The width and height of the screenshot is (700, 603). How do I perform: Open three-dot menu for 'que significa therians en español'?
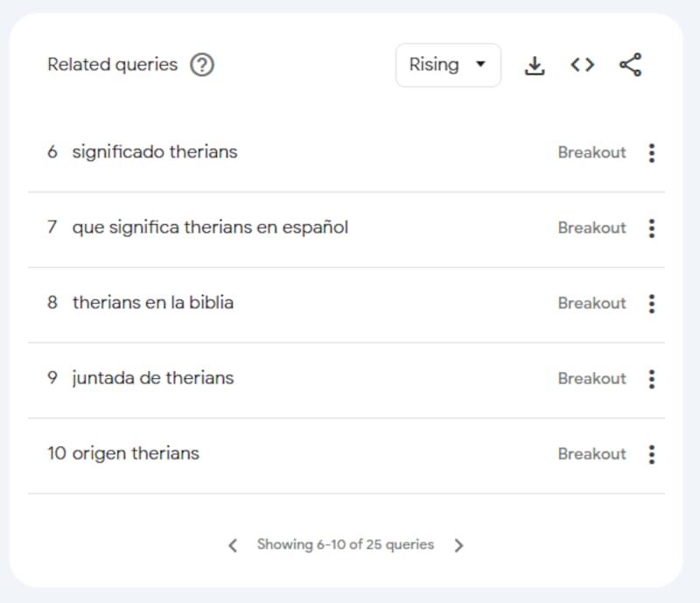pyautogui.click(x=651, y=228)
